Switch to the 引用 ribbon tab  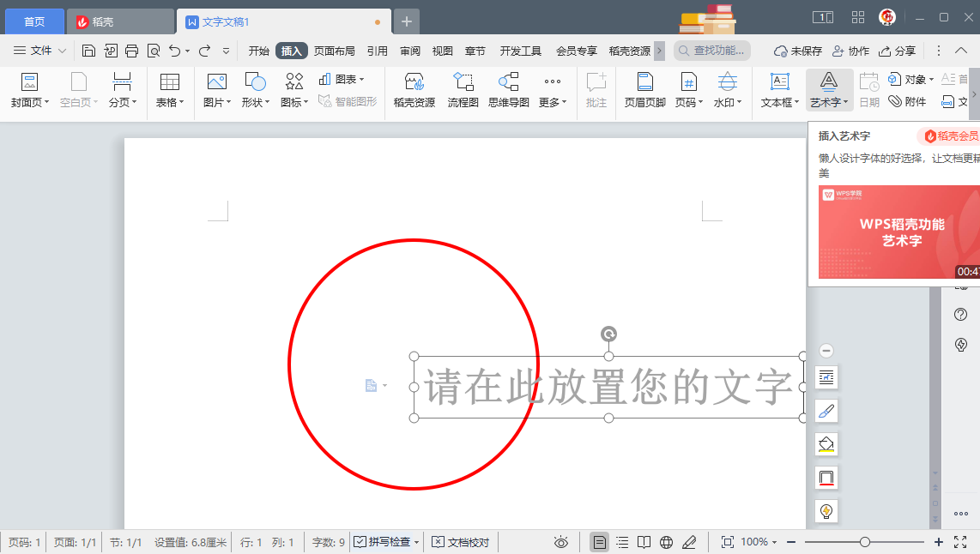point(377,51)
